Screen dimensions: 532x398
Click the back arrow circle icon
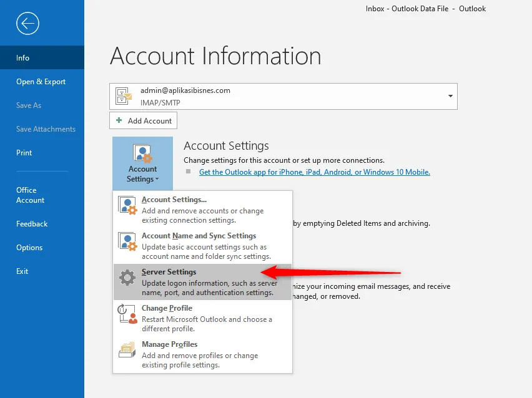[27, 23]
